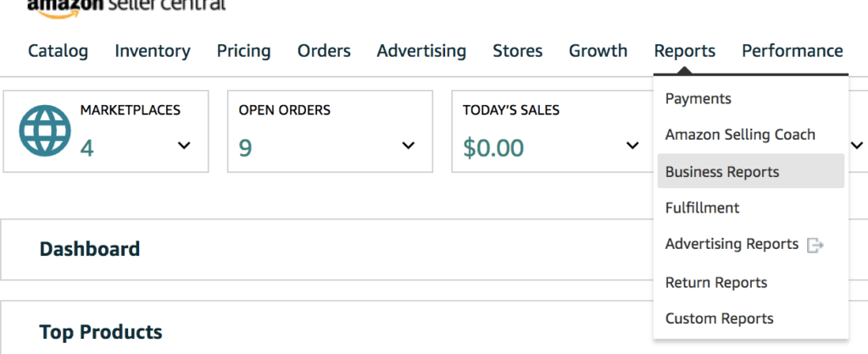
Task: Choose Business Reports in the dropdown
Action: 722,171
